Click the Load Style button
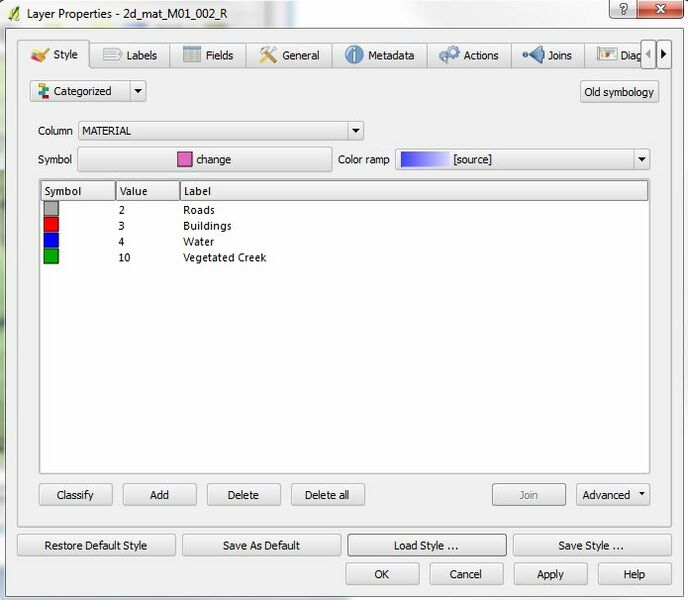 point(426,546)
